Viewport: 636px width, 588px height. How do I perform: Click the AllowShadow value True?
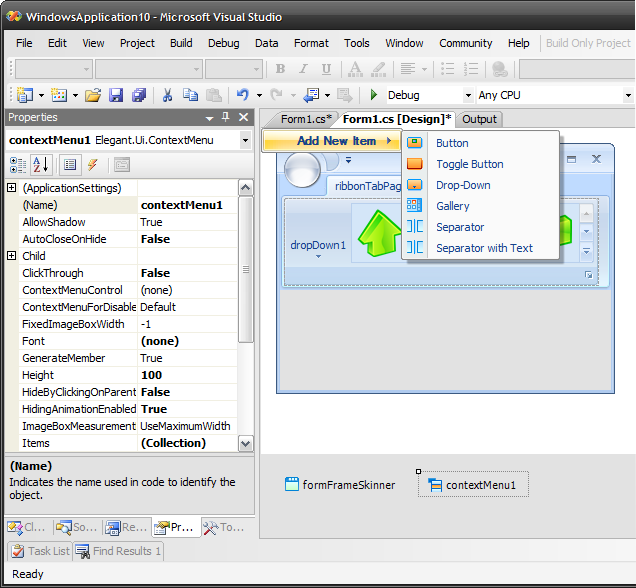click(x=187, y=222)
